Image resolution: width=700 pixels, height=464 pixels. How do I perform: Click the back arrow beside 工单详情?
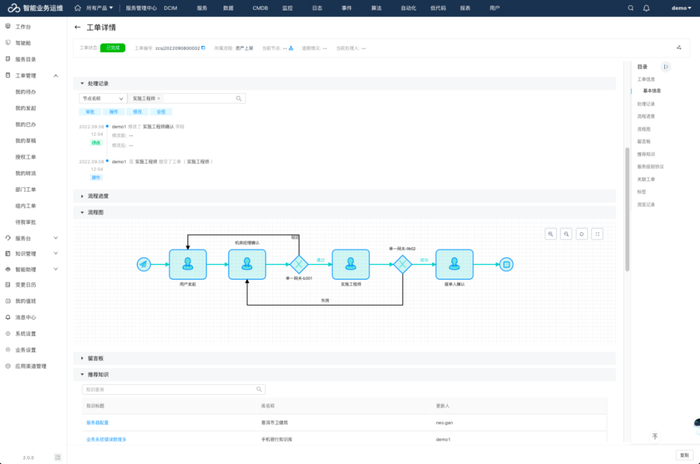[78, 28]
